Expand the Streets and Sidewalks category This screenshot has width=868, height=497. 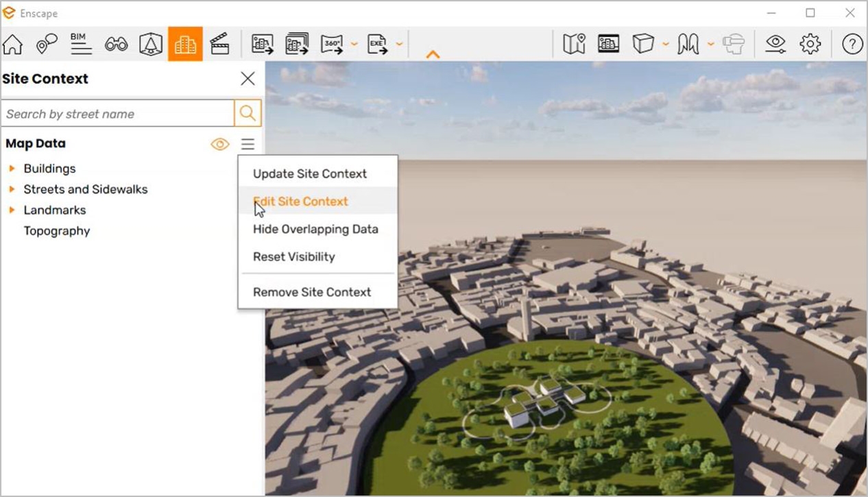[12, 189]
